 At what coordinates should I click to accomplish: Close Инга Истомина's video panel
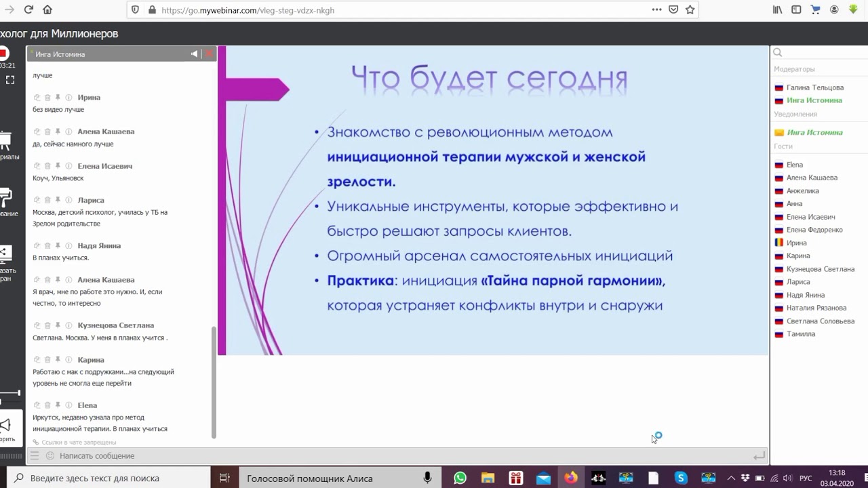(x=209, y=54)
